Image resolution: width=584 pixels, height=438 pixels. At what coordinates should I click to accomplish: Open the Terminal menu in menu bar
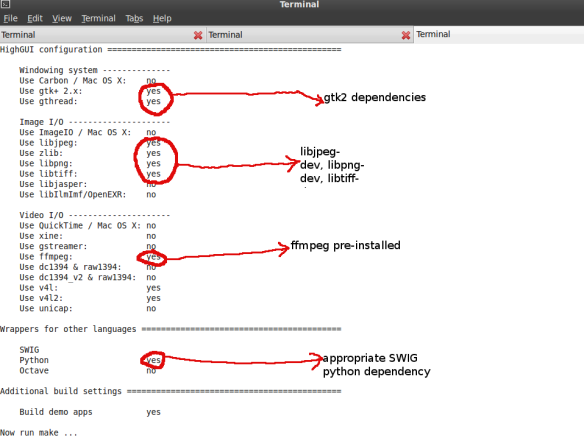[98, 18]
